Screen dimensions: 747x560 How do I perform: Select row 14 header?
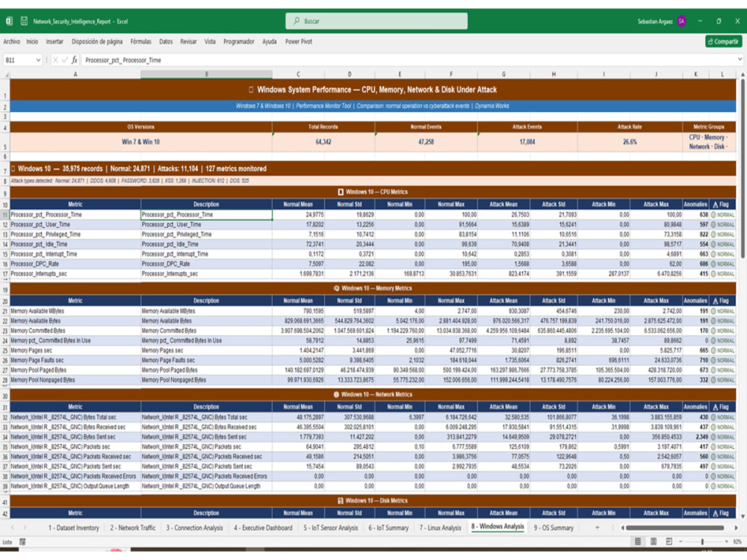5,244
